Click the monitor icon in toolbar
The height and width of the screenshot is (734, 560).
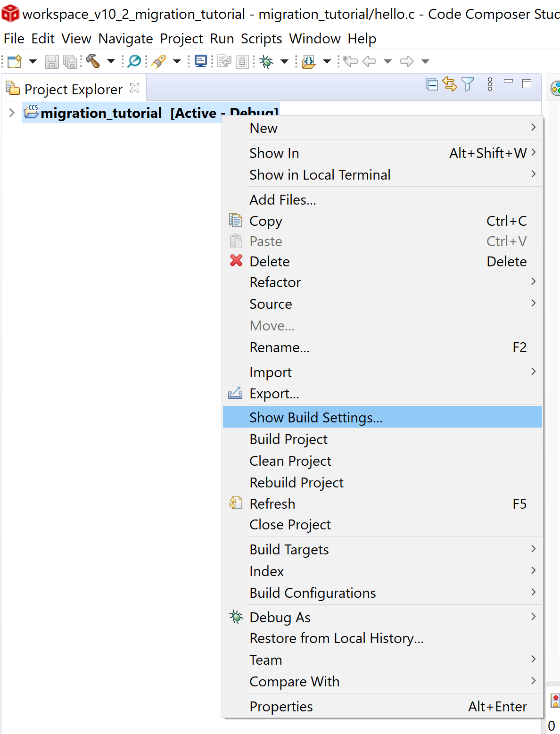pyautogui.click(x=201, y=61)
